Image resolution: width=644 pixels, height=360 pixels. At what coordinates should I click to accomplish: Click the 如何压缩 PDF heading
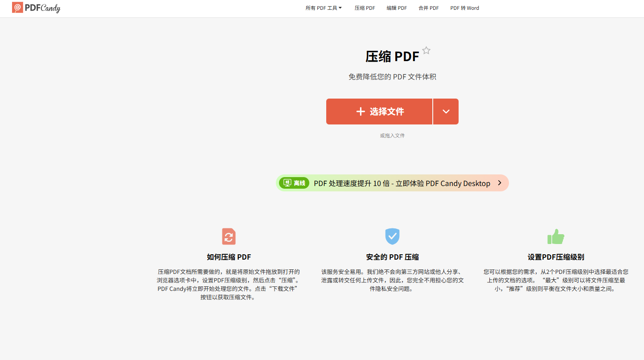click(229, 257)
